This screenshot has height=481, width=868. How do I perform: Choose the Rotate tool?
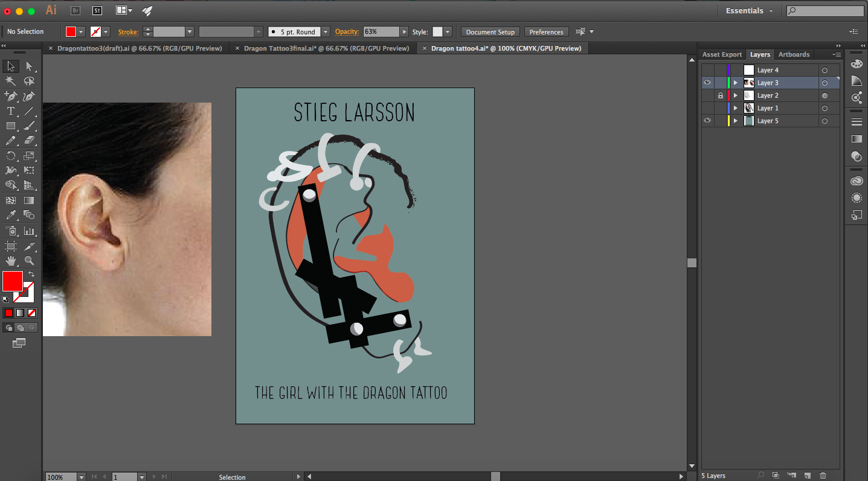[11, 156]
